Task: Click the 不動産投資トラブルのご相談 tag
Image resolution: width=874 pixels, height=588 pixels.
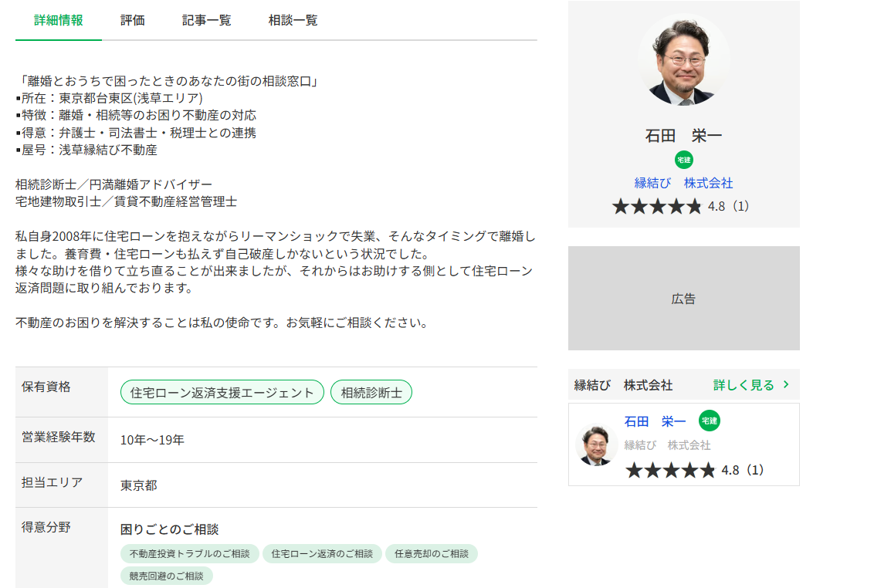Action: tap(189, 553)
